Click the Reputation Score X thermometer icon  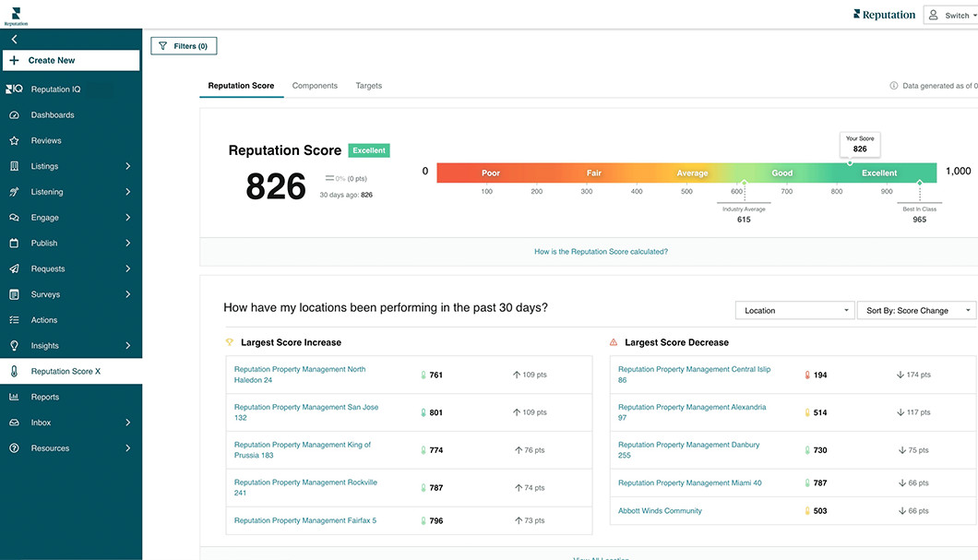pos(14,371)
